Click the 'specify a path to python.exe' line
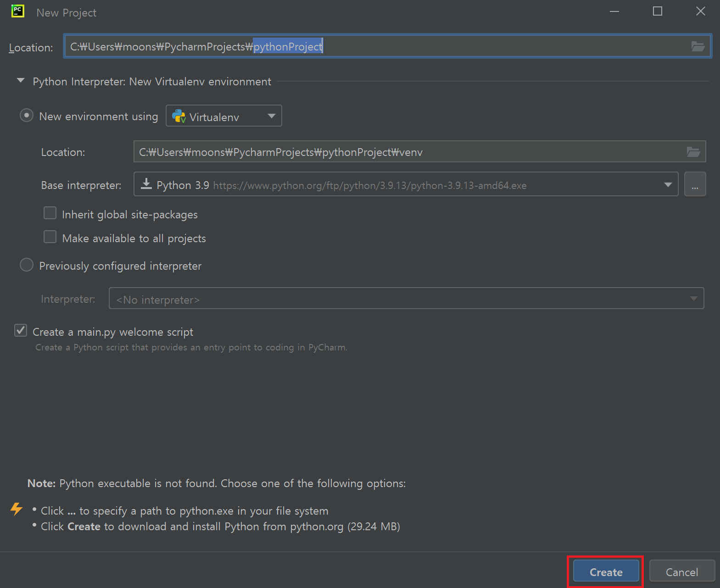 tap(184, 511)
